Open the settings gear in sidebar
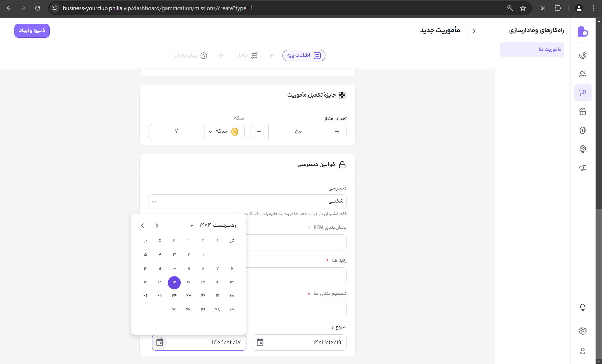Screen dimensions: 602x364 (583, 331)
